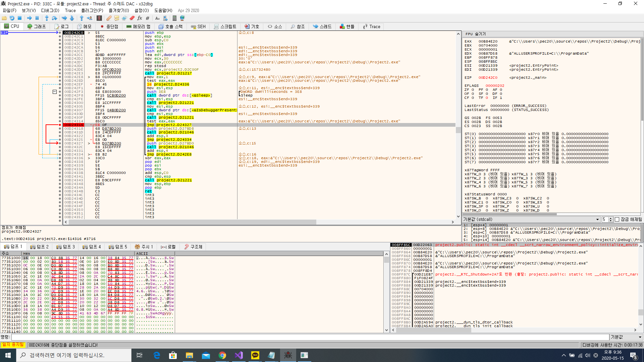Screen dimensions: 644x362
Task: Open the 주시 1 watch tab
Action: pos(144,247)
